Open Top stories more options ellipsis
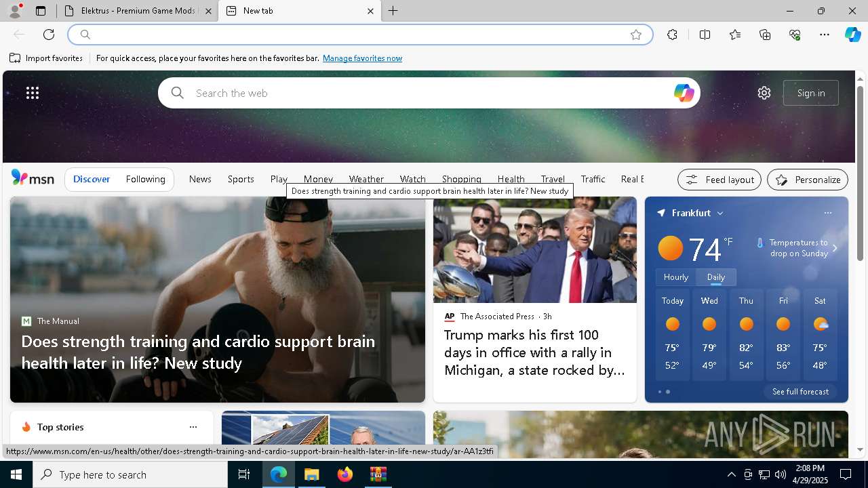Viewport: 868px width, 488px height. [193, 427]
